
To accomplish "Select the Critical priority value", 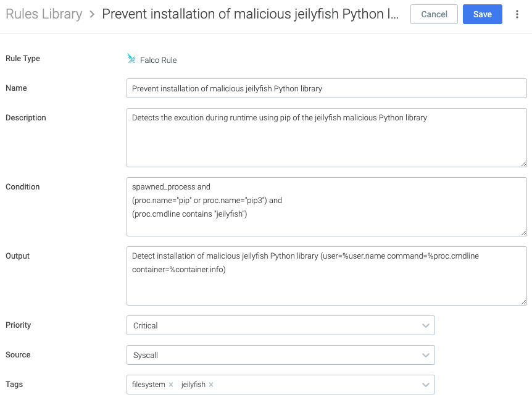I will pyautogui.click(x=145, y=326).
